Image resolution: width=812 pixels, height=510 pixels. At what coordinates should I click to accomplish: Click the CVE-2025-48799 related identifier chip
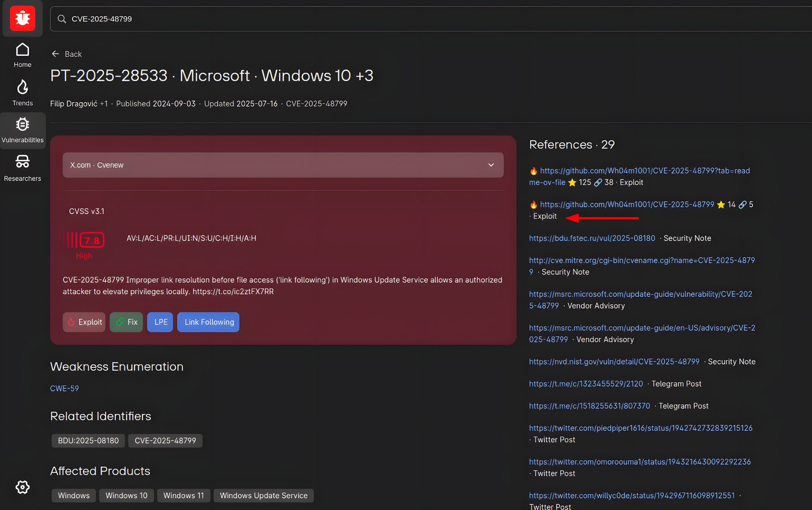(x=165, y=441)
